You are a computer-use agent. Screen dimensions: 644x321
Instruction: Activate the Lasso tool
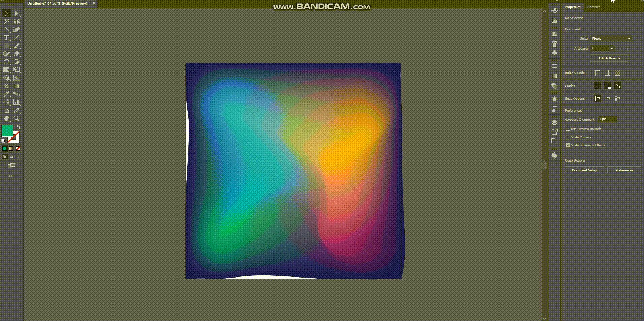(x=17, y=22)
